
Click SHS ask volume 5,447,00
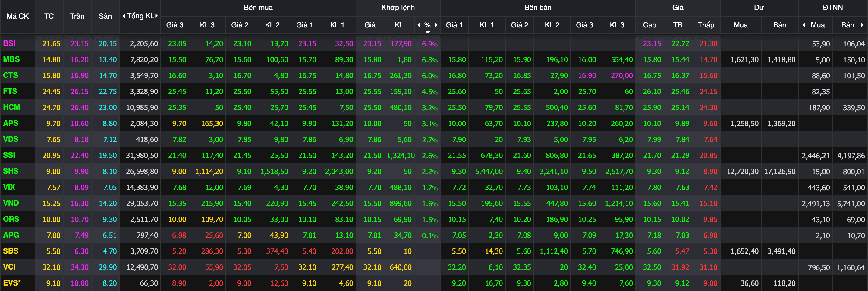[x=489, y=172]
